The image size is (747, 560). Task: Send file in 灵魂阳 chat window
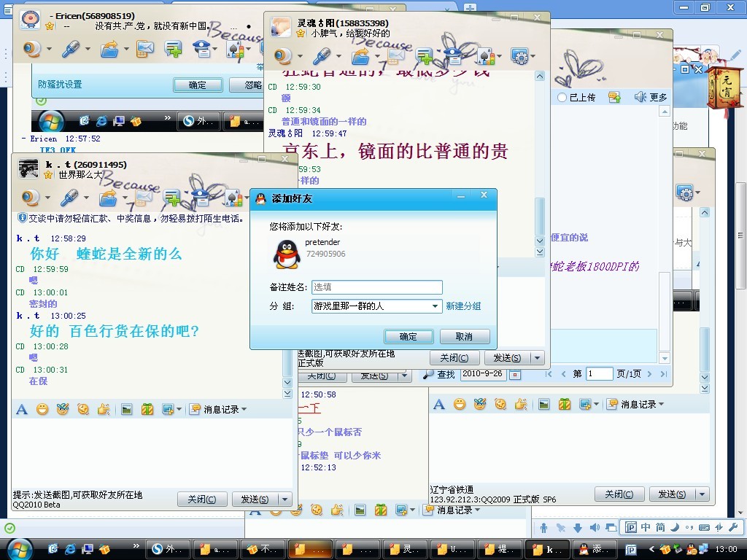pyautogui.click(x=360, y=56)
